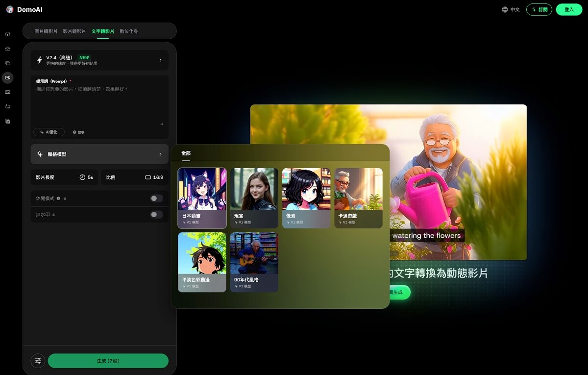The image size is (588, 375).
Task: Toggle the 休閒模式 switch
Action: [156, 199]
